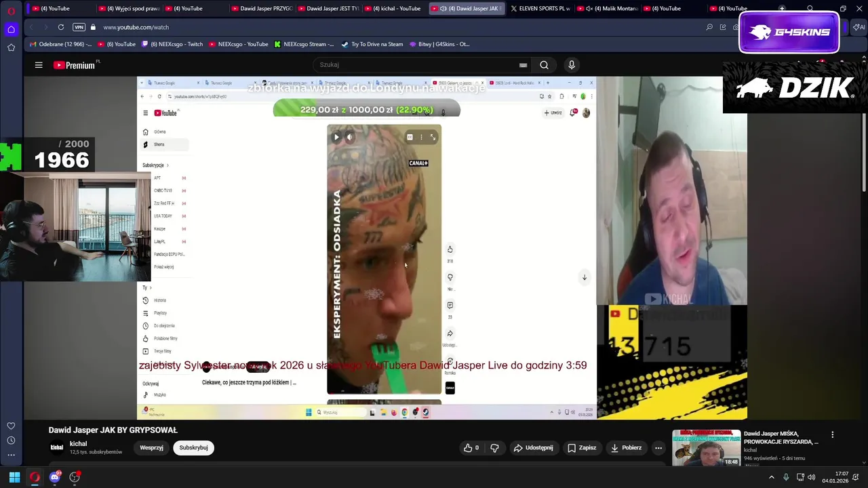Open the volume tray icon

pyautogui.click(x=812, y=477)
